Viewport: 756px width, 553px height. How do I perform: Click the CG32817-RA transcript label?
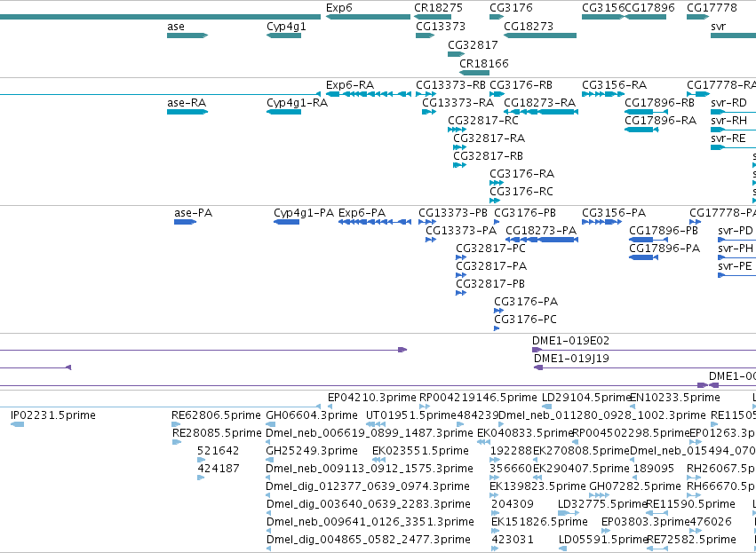[x=489, y=138]
